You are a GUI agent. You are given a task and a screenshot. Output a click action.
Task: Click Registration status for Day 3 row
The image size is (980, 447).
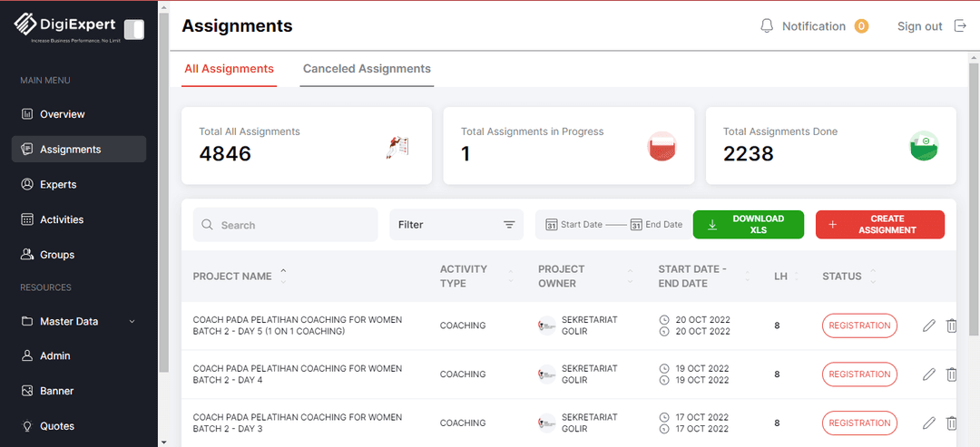pyautogui.click(x=859, y=423)
